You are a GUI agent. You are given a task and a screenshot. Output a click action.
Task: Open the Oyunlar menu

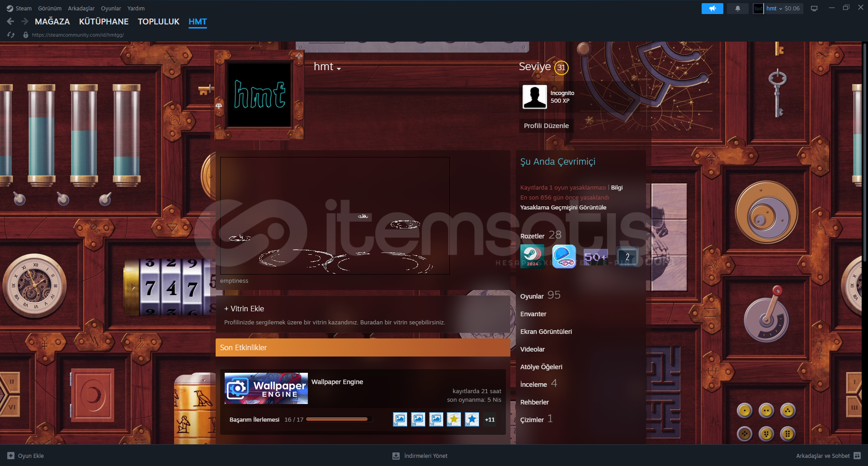pyautogui.click(x=111, y=8)
